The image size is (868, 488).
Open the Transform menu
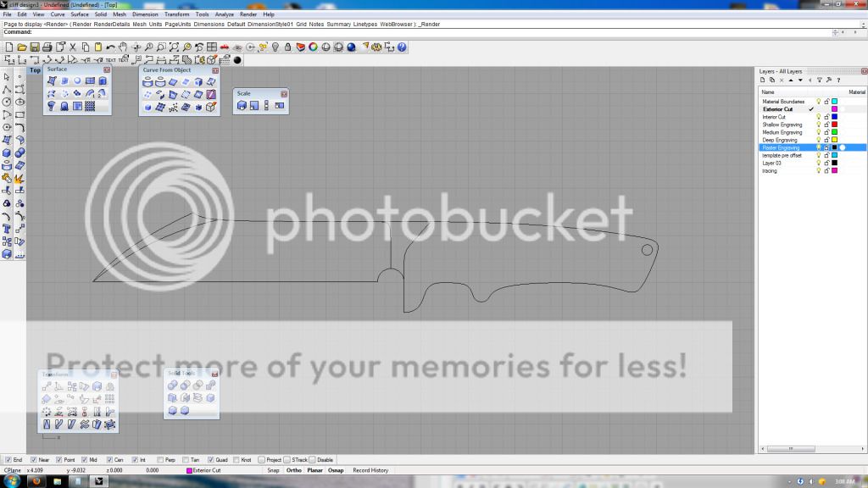[176, 14]
